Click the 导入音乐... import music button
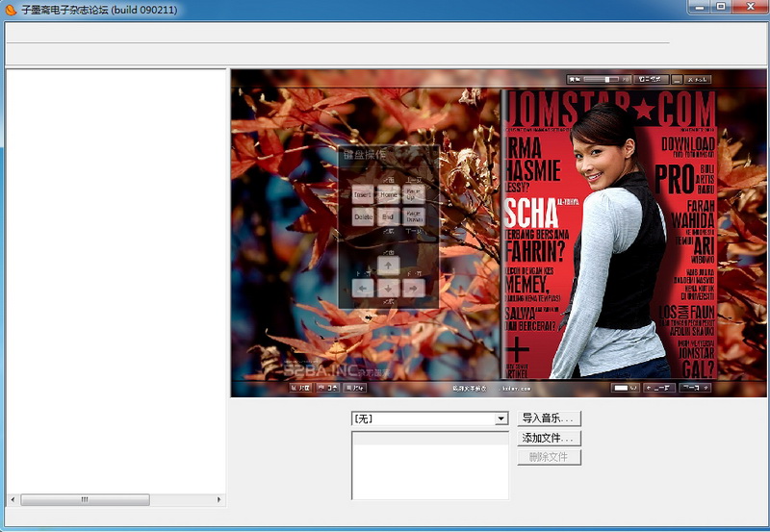Image resolution: width=770 pixels, height=532 pixels. coord(549,418)
